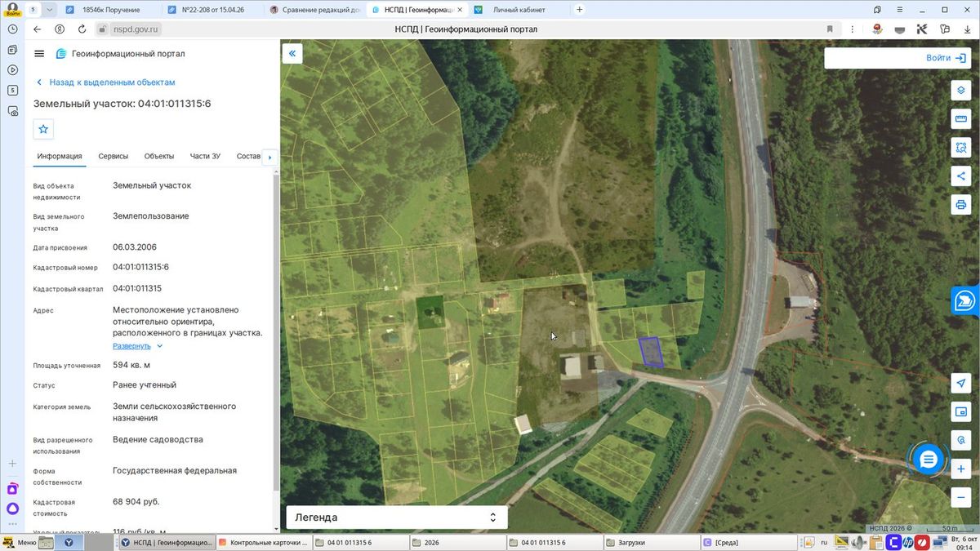The image size is (980, 551).
Task: Click the volume speaker tray icon
Action: coord(857,542)
